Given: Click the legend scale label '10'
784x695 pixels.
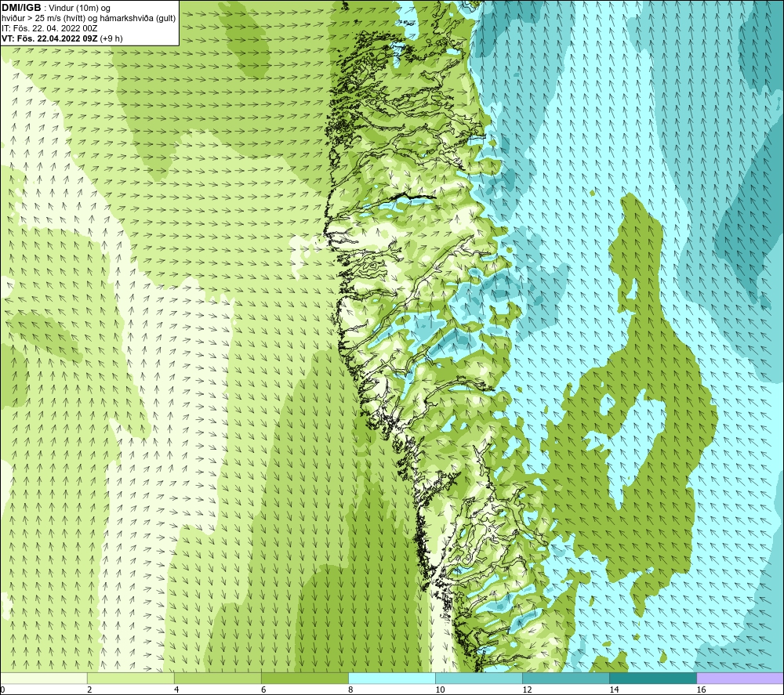Looking at the screenshot, I should (x=440, y=690).
